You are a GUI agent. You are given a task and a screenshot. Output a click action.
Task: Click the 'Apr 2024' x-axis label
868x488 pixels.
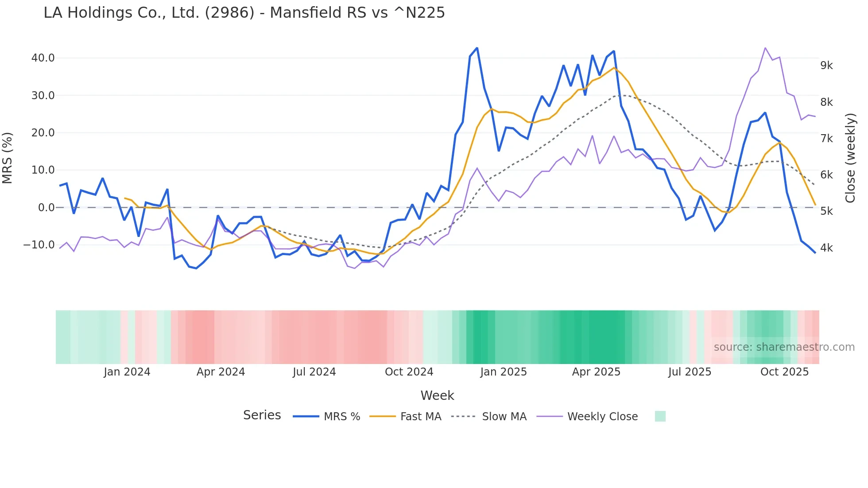(221, 372)
